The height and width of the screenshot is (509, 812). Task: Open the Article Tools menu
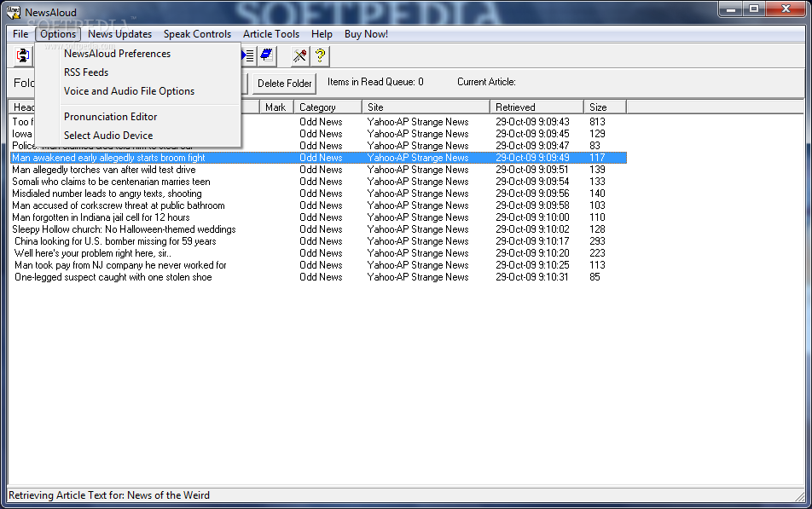point(271,34)
